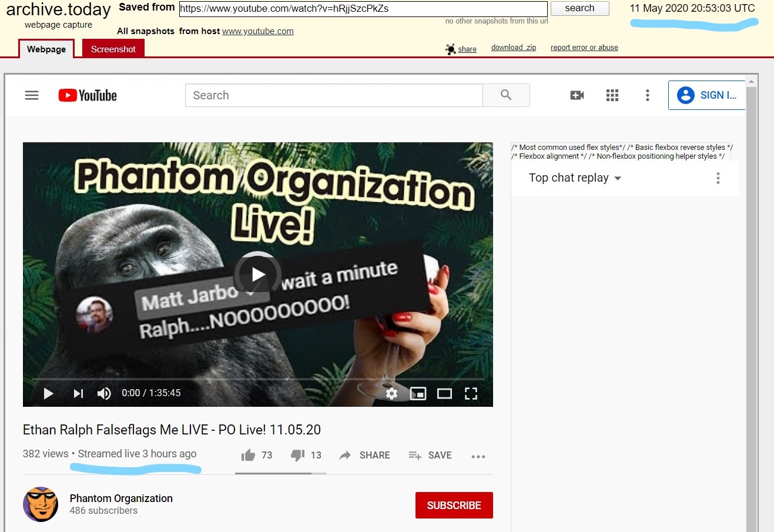Open the create video camera icon
The height and width of the screenshot is (532, 774).
click(577, 95)
